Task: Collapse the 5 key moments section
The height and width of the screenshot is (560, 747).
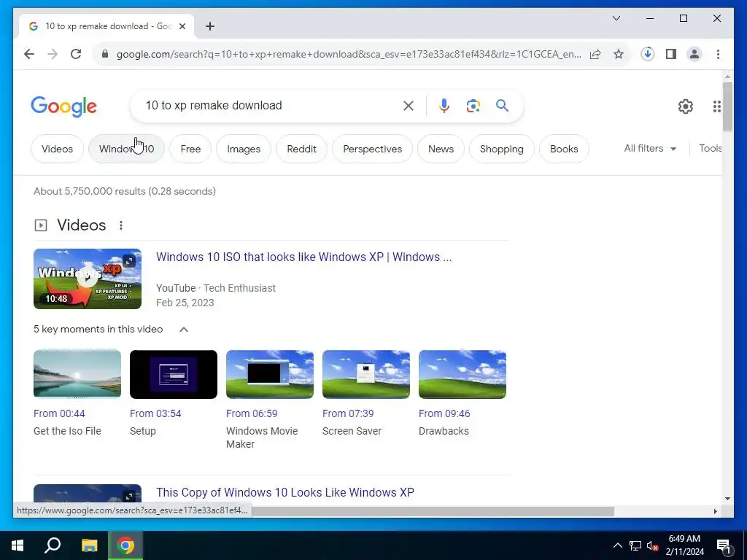Action: (183, 330)
